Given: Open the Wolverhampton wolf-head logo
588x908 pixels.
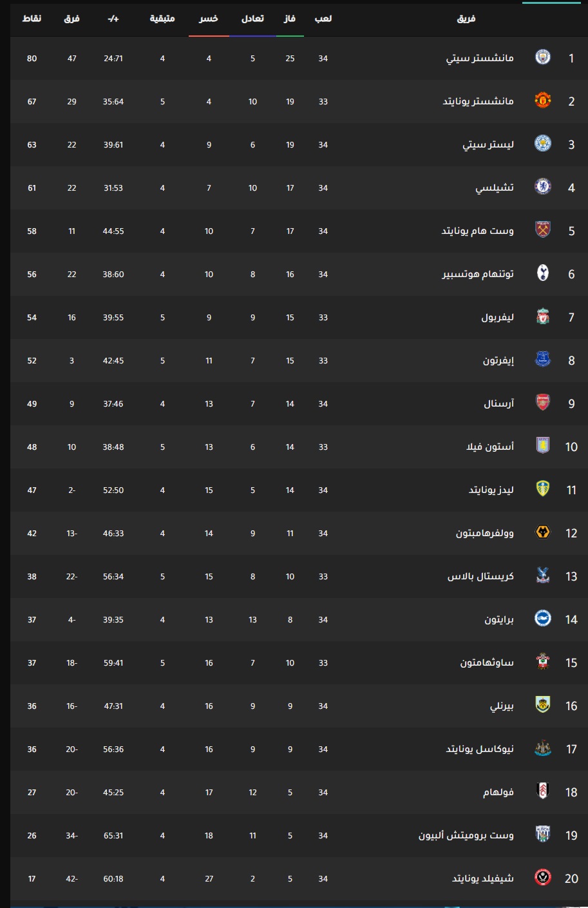Looking at the screenshot, I should pos(543,533).
